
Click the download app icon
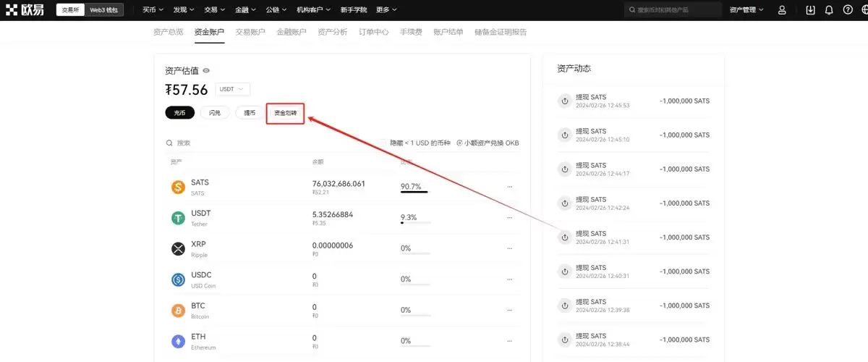[810, 10]
